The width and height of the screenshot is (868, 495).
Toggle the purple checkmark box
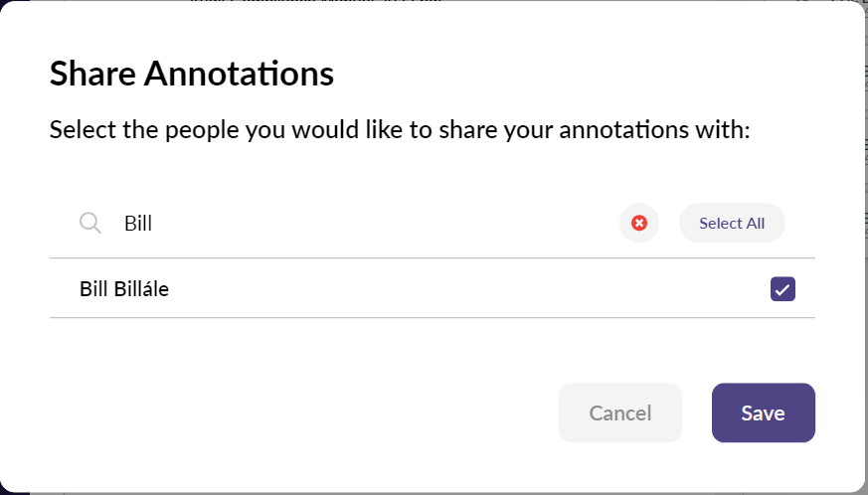click(x=782, y=289)
